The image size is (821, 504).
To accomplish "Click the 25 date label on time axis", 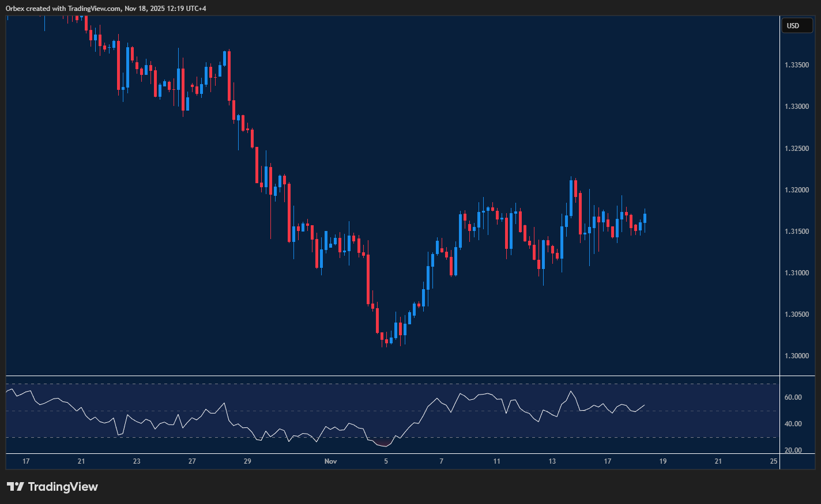I will [x=773, y=461].
